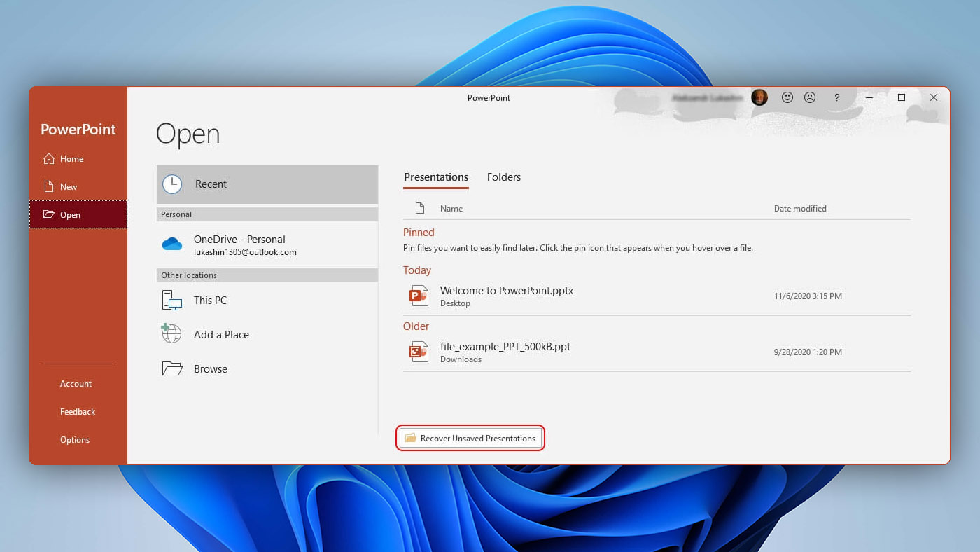Click the New blank page icon
Screen dimensions: 980x552
pos(48,187)
